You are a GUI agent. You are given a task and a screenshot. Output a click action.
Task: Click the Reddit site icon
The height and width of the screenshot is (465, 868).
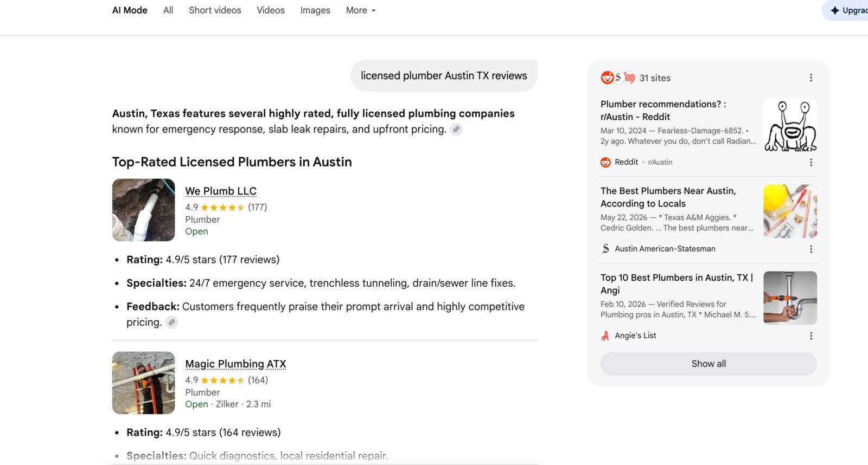click(605, 162)
